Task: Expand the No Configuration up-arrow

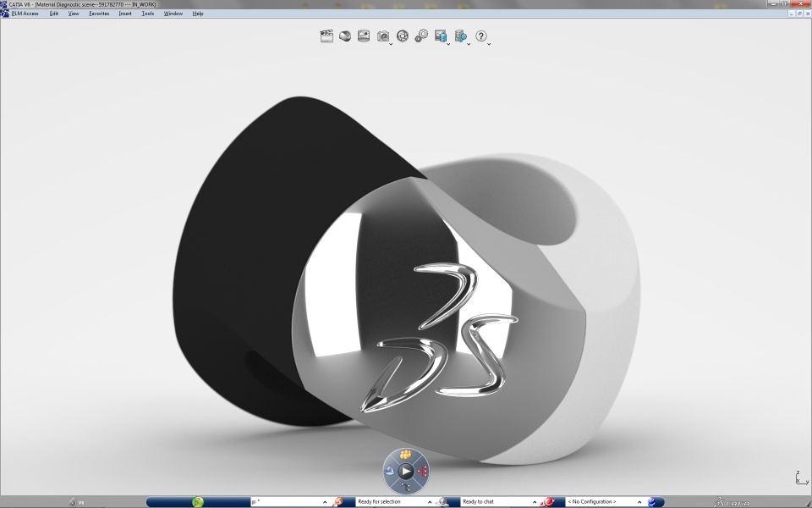Action: pos(639,502)
